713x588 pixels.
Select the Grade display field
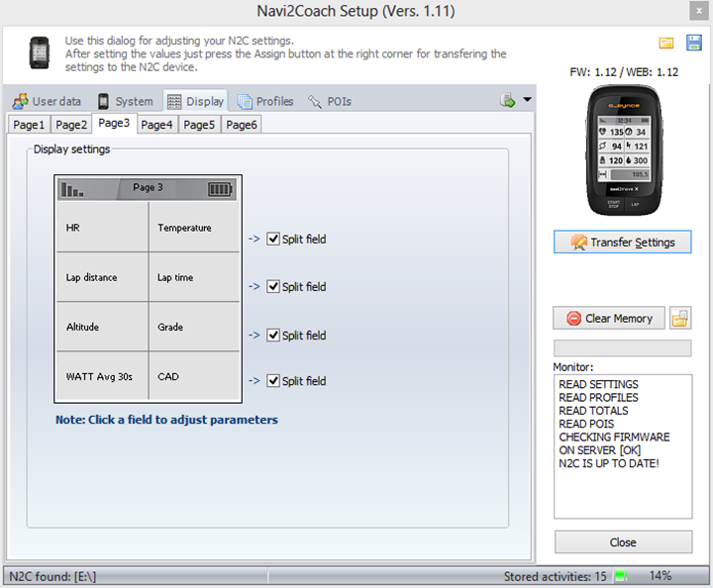194,327
